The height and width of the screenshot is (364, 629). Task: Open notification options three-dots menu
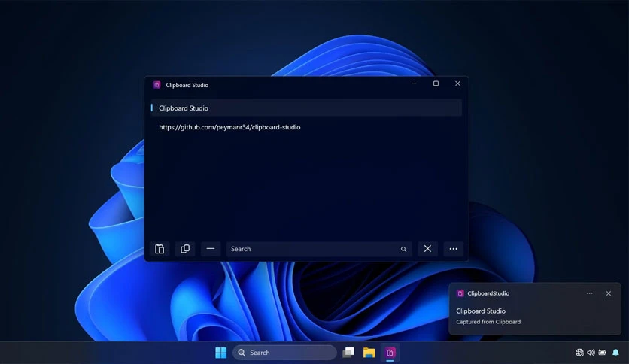[589, 293]
